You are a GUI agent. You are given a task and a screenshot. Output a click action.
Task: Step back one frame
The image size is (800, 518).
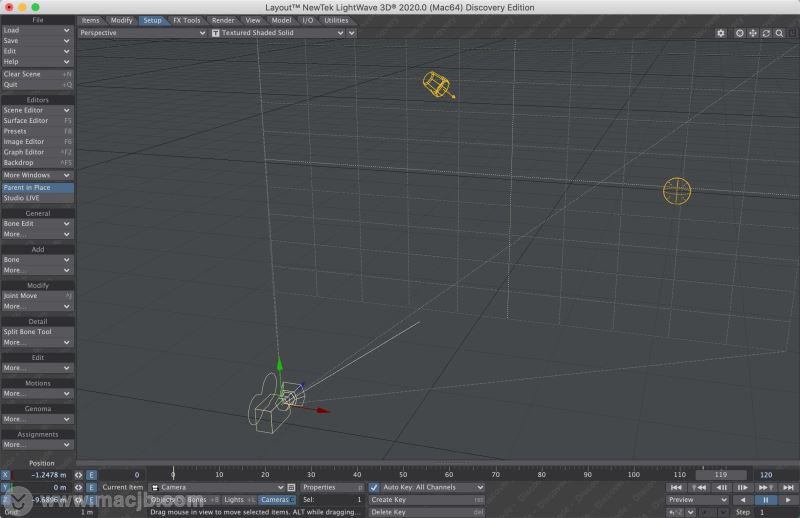[x=721, y=487]
